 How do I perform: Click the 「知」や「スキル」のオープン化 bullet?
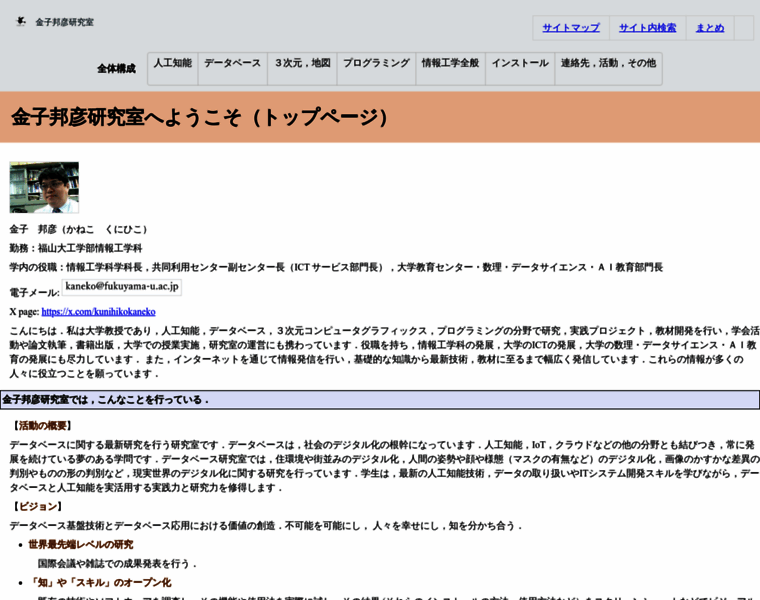pyautogui.click(x=100, y=583)
